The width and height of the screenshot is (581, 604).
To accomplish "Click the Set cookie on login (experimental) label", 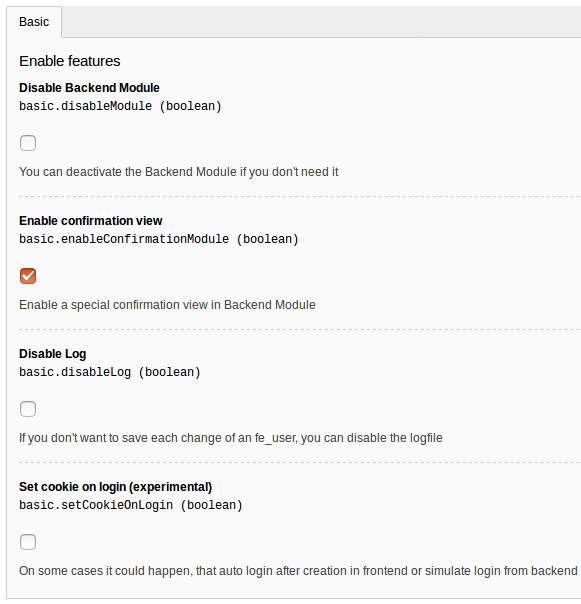I will coord(116,487).
